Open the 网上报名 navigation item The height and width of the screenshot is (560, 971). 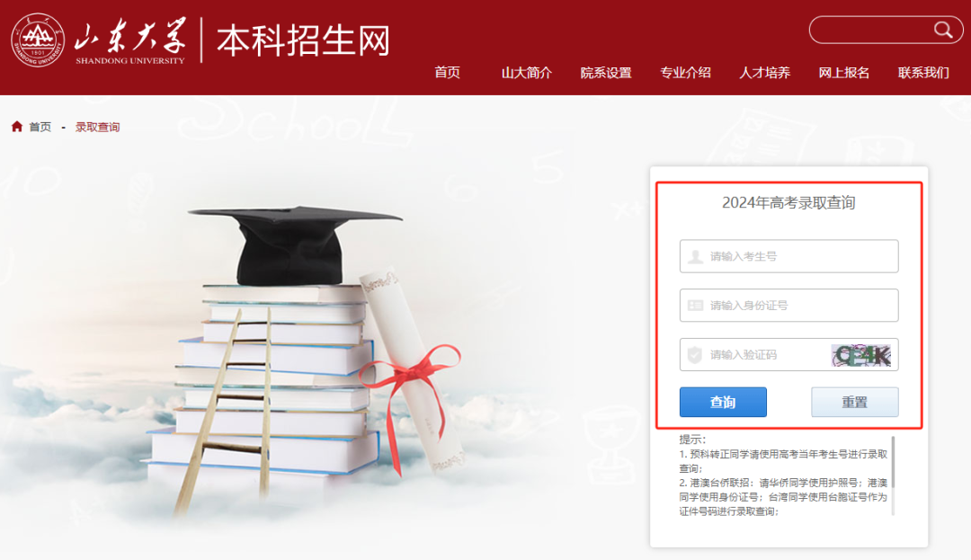tap(843, 73)
